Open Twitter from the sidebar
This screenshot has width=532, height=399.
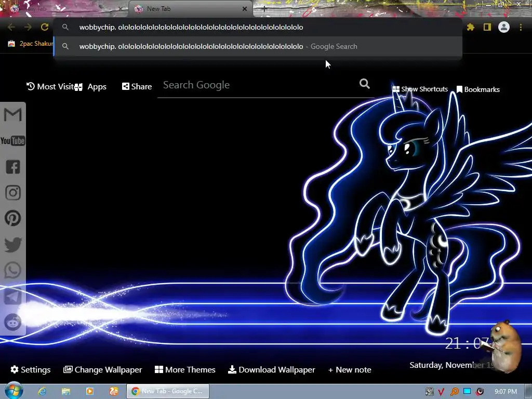click(13, 245)
